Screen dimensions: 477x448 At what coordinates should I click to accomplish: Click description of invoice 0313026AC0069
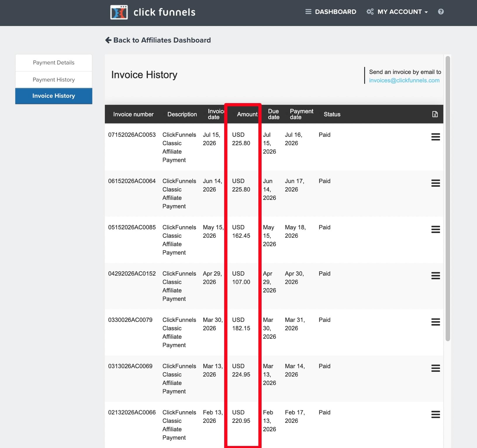[179, 379]
